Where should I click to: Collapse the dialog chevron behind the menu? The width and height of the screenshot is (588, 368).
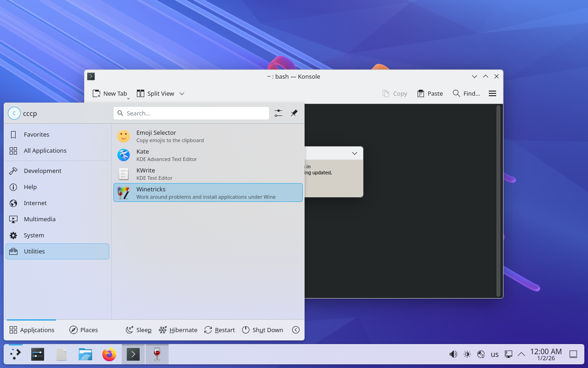(x=355, y=153)
